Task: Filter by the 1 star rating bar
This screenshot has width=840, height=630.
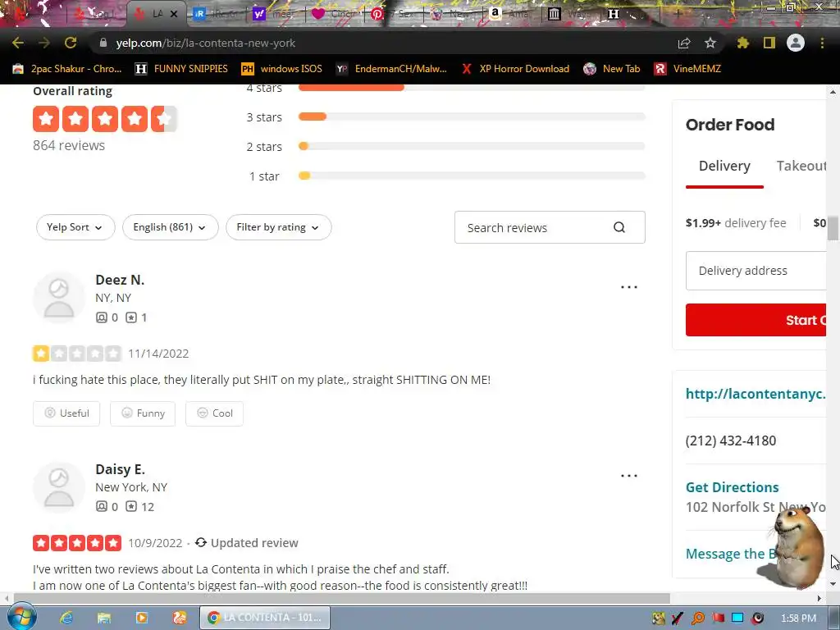Action: click(x=472, y=176)
